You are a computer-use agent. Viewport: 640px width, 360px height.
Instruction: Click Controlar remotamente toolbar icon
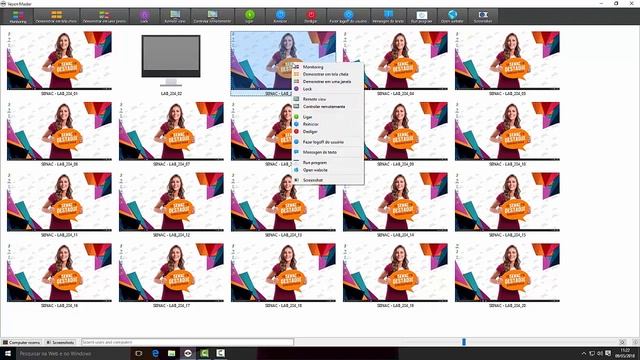point(212,16)
